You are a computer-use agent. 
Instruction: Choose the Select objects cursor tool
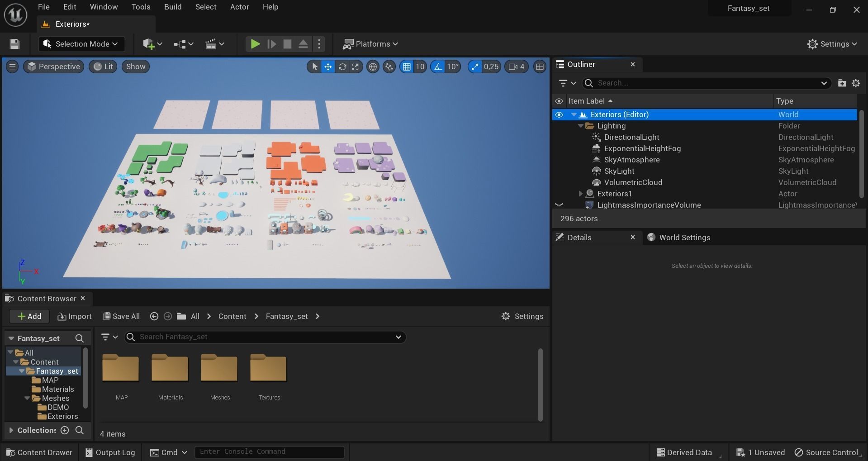[314, 67]
